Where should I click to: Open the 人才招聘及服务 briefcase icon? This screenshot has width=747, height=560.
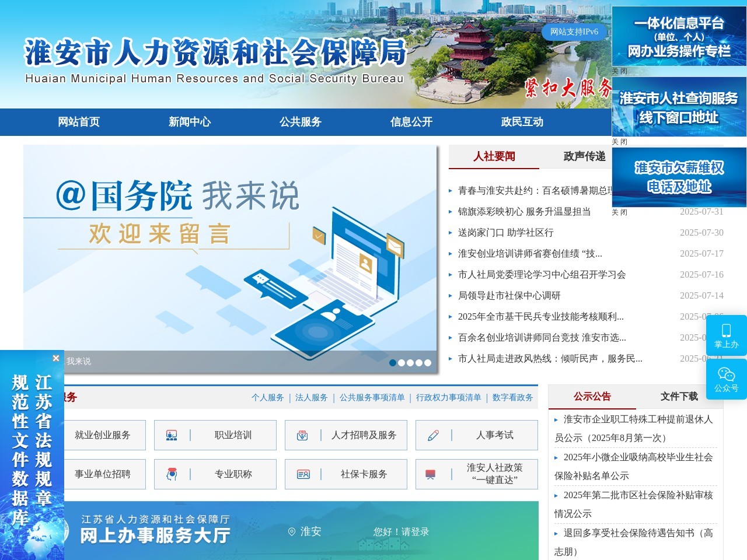click(x=302, y=435)
